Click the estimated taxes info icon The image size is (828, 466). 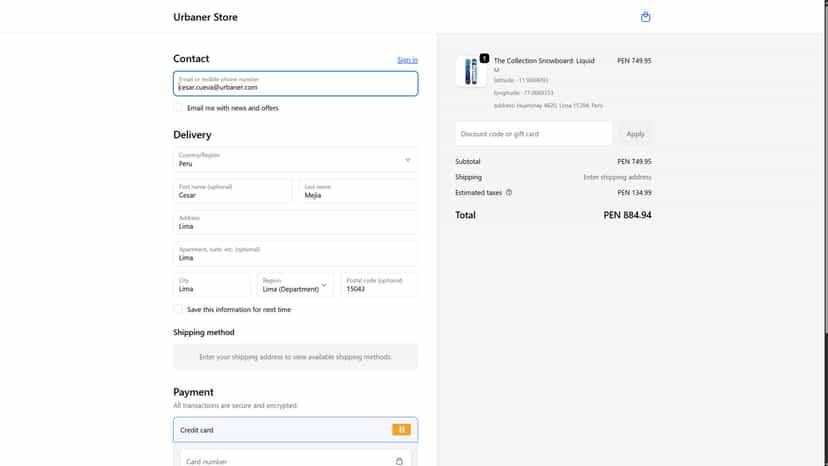[x=509, y=193]
